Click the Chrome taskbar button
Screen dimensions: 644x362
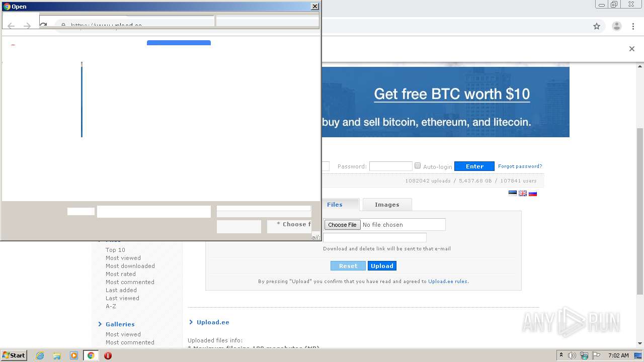pos(91,355)
